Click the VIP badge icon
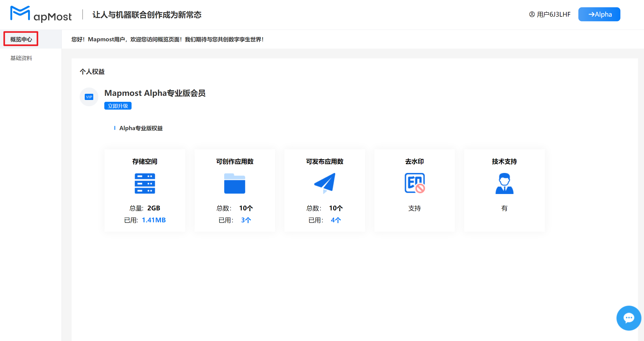 click(x=89, y=97)
